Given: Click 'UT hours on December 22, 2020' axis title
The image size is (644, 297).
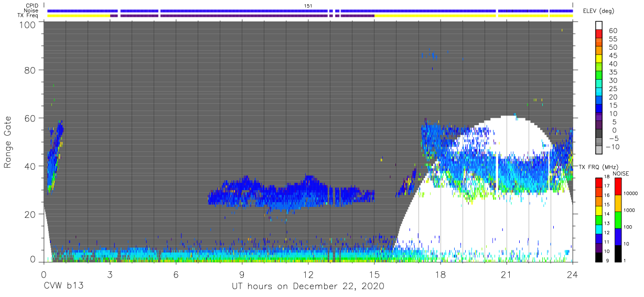Looking at the screenshot, I should [x=308, y=287].
